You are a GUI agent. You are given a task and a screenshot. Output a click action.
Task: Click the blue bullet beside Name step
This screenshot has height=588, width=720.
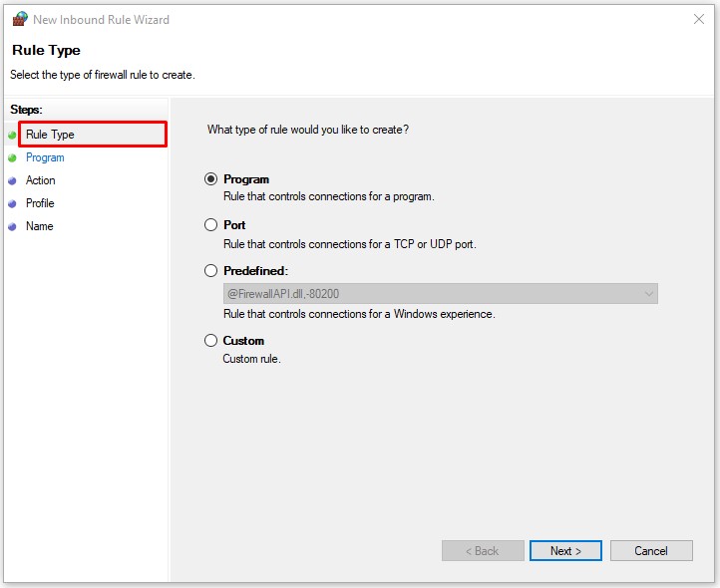click(12, 226)
